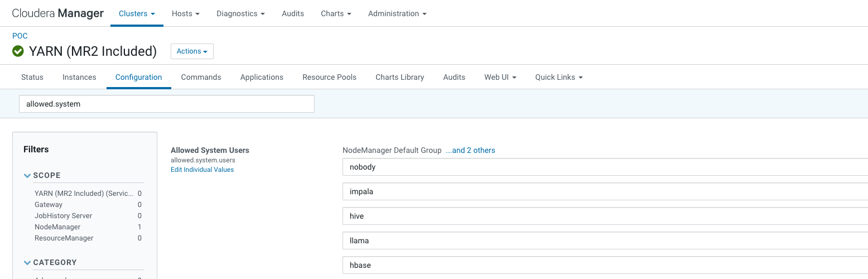Click the Cloudera Manager logo

coord(58,13)
